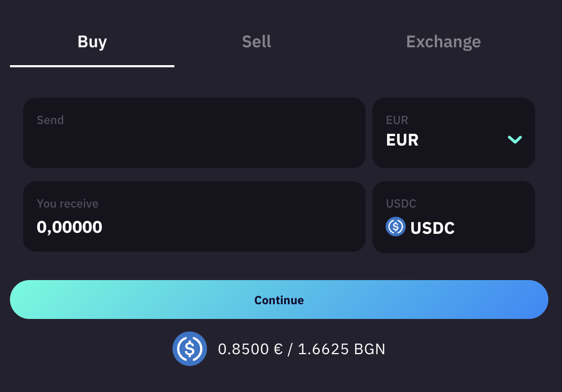Click the 0.8500 € rate text

click(x=251, y=349)
